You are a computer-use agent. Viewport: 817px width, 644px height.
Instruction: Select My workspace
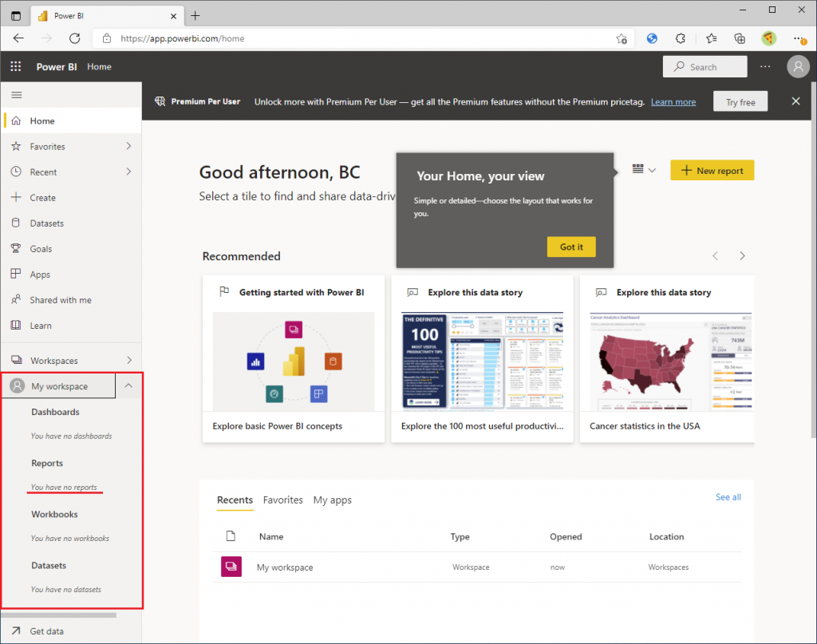(58, 386)
